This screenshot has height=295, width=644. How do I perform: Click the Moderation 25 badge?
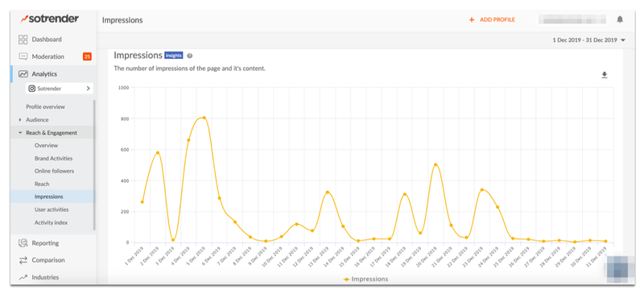coord(87,56)
